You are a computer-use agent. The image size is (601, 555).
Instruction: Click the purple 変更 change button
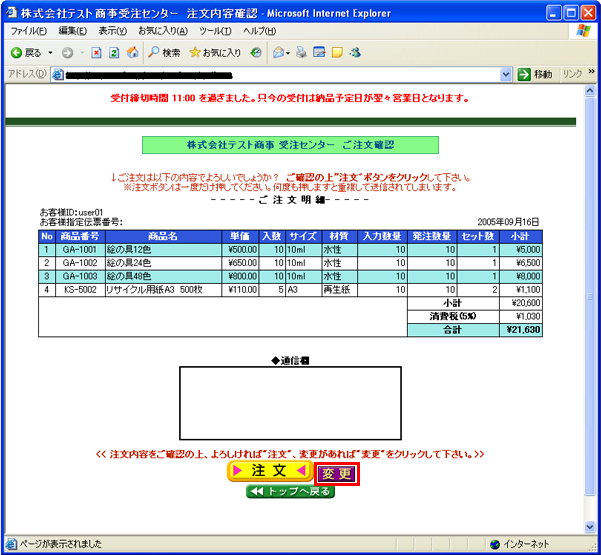tap(336, 474)
